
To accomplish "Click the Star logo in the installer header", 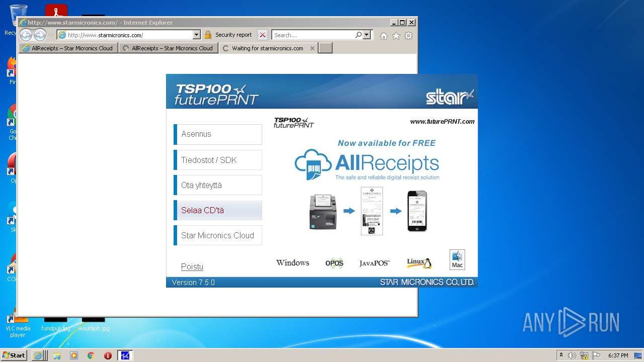I will pyautogui.click(x=450, y=96).
